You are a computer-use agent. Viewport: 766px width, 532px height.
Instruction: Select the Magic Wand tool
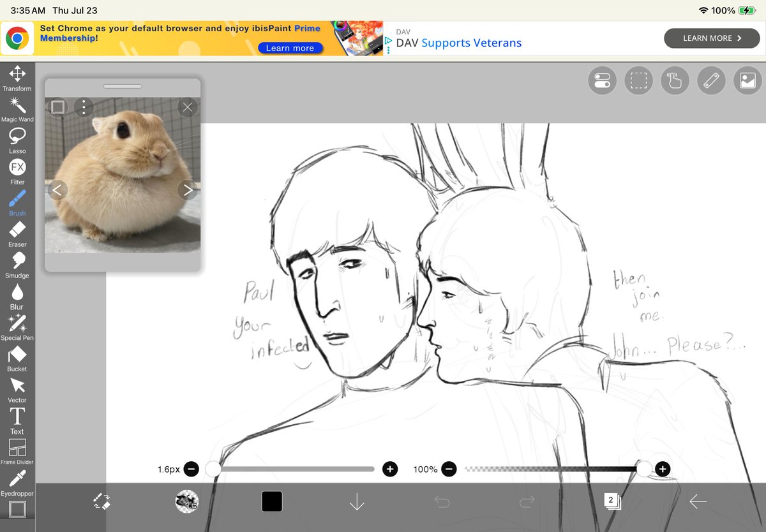pyautogui.click(x=17, y=109)
